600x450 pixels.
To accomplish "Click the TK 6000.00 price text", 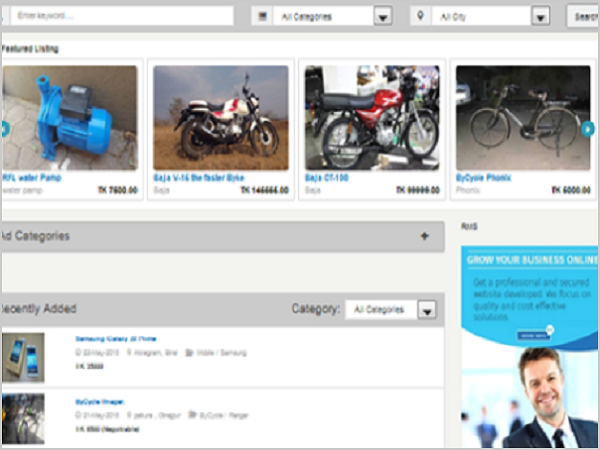I will click(x=571, y=190).
